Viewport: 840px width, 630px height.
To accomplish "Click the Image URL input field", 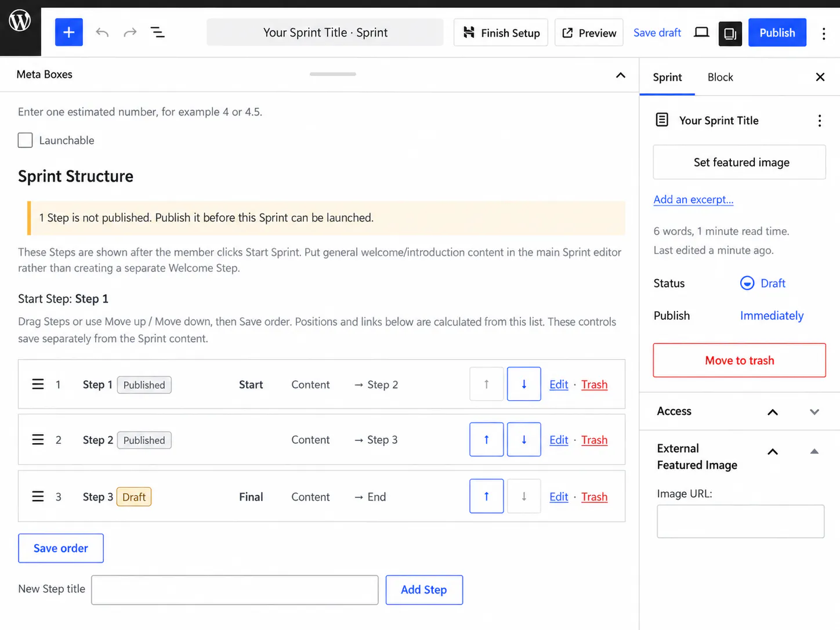I will point(741,522).
